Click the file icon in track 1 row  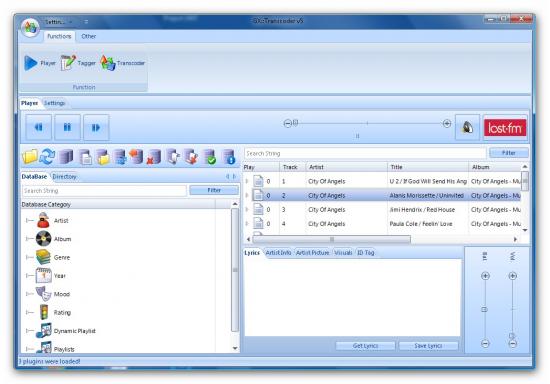point(258,181)
